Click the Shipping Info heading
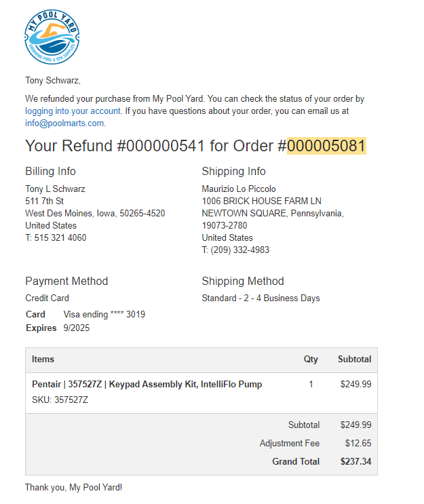Screen dimensions: 424x504 click(x=233, y=171)
